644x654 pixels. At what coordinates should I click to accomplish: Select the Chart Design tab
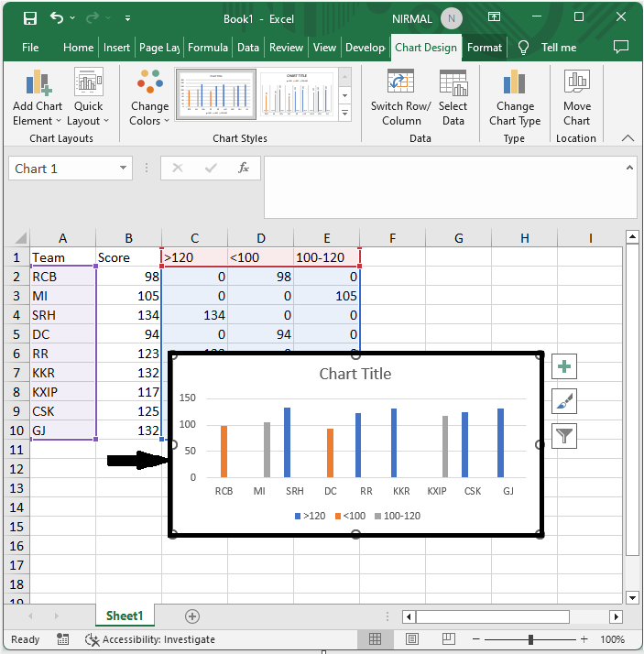coord(426,48)
